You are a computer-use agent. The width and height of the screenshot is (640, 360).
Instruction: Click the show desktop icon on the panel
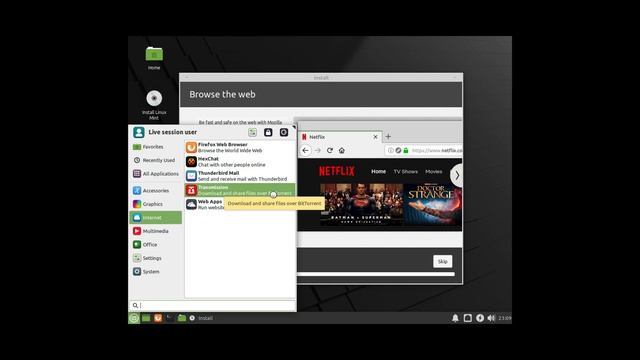146,318
